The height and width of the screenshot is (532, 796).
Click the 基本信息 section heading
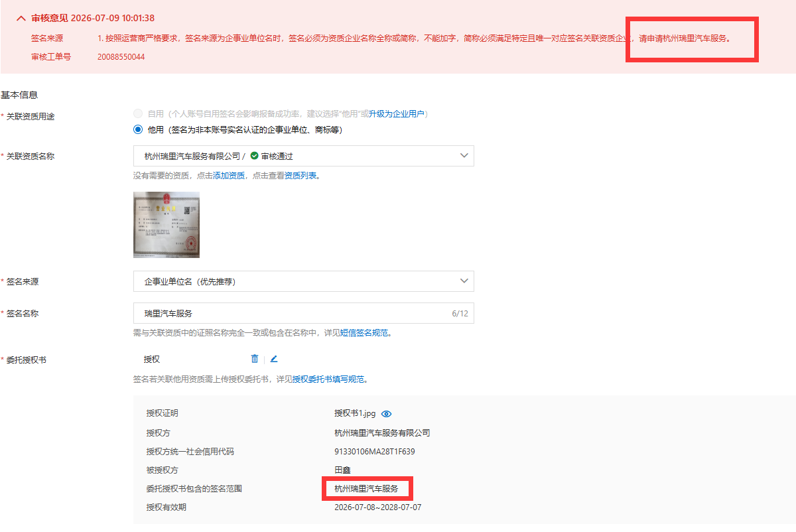[x=19, y=95]
